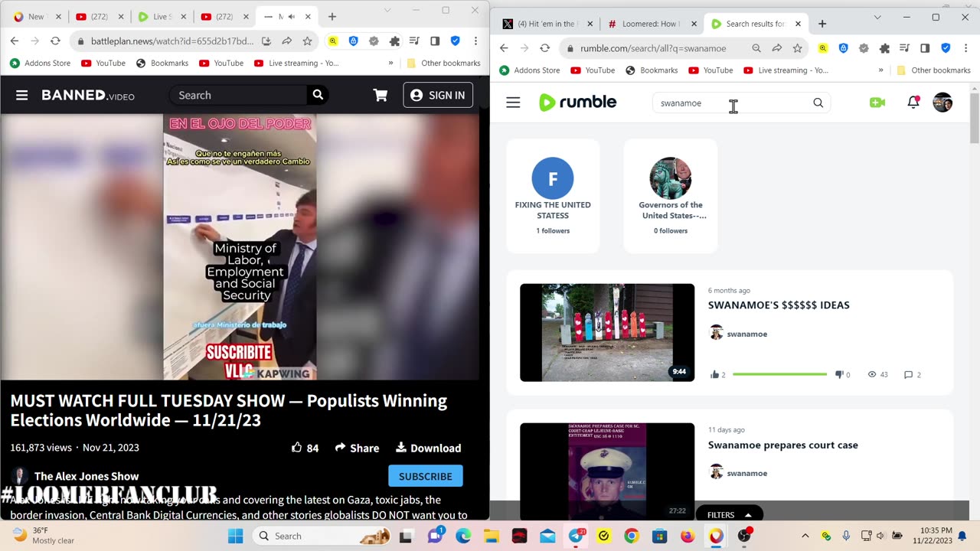
Task: Open Other bookmarks folder in left window
Action: coord(443,63)
